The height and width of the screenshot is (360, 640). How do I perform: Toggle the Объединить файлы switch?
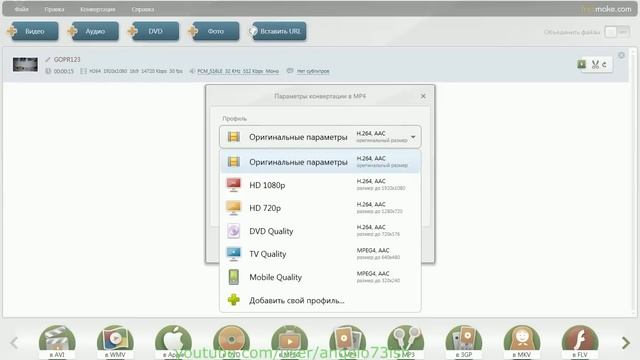[x=617, y=32]
